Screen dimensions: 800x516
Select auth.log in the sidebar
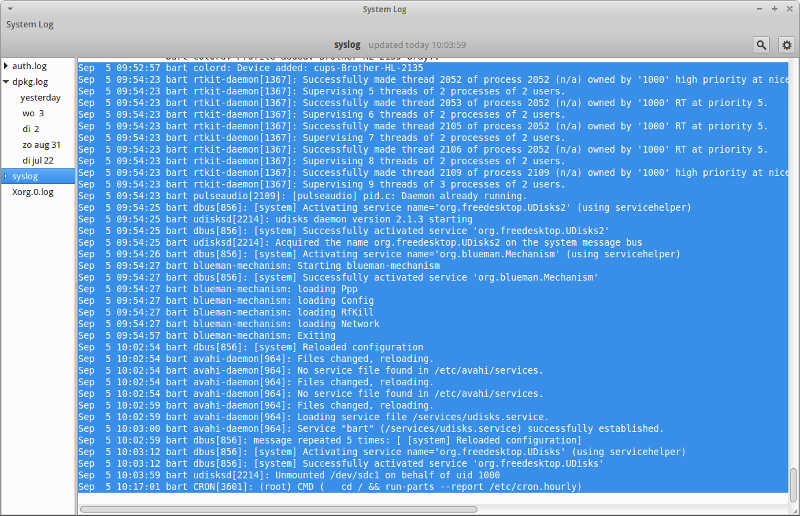[x=29, y=66]
